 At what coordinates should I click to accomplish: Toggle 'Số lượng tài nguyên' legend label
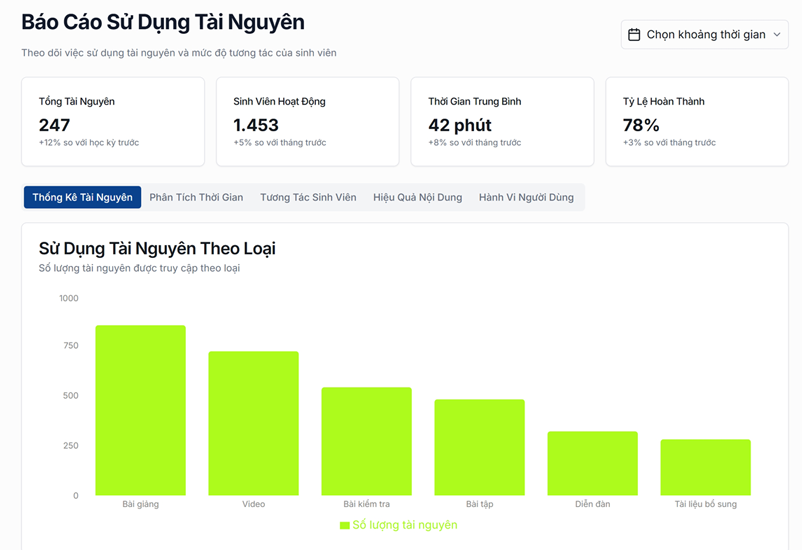point(405,525)
